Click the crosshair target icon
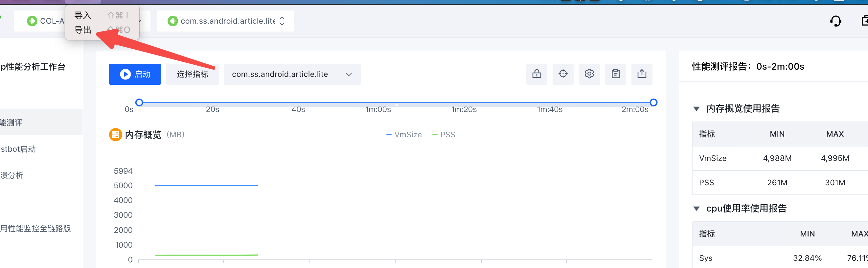 (563, 74)
